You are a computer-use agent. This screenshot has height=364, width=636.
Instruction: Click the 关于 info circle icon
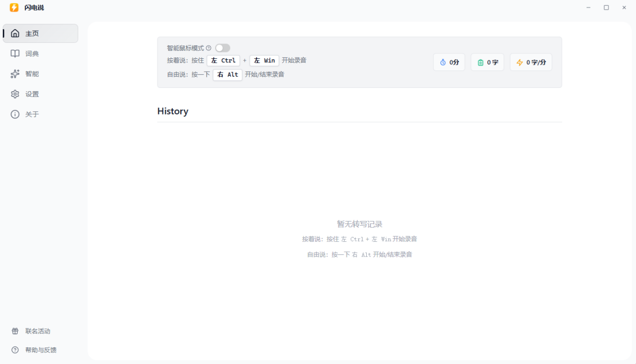point(15,114)
